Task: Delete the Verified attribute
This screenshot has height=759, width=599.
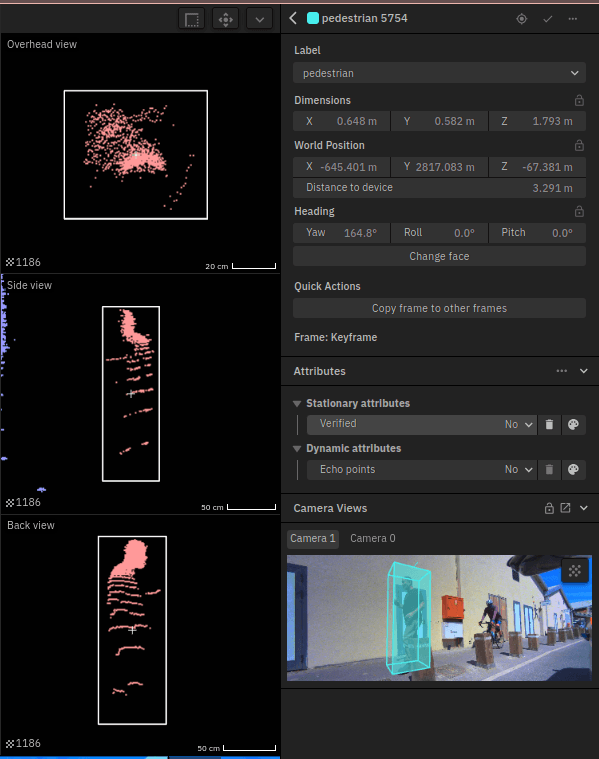Action: pyautogui.click(x=549, y=425)
